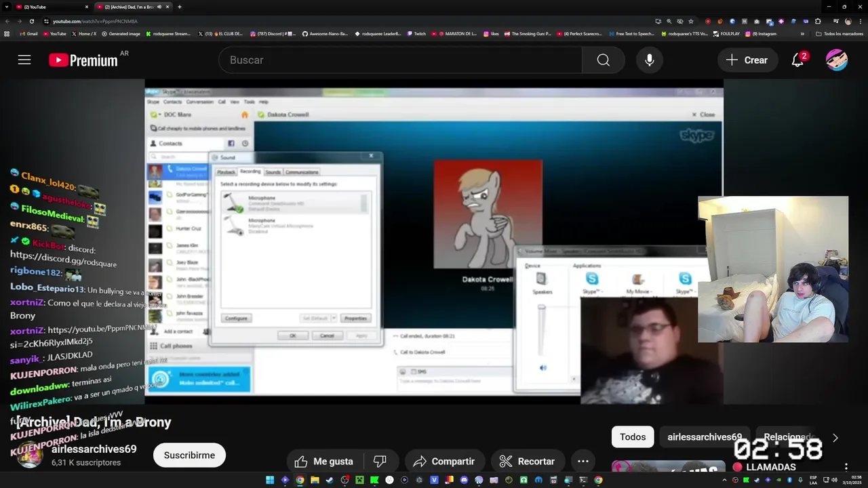
Task: Subscribe via the Suscribirme button
Action: point(189,455)
